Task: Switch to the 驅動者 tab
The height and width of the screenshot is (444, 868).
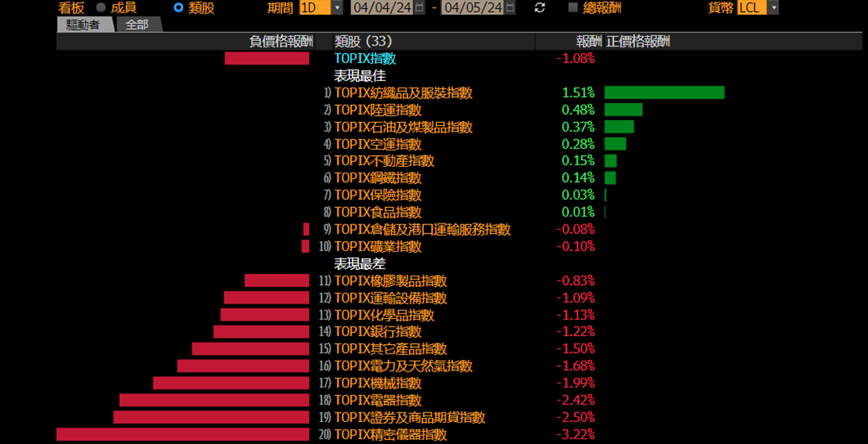Action: 85,25
